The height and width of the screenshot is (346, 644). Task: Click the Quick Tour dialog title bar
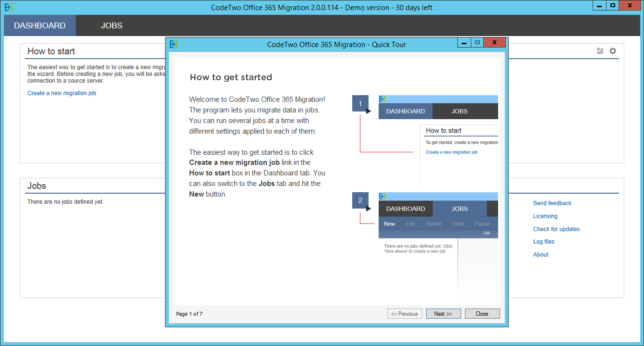336,45
